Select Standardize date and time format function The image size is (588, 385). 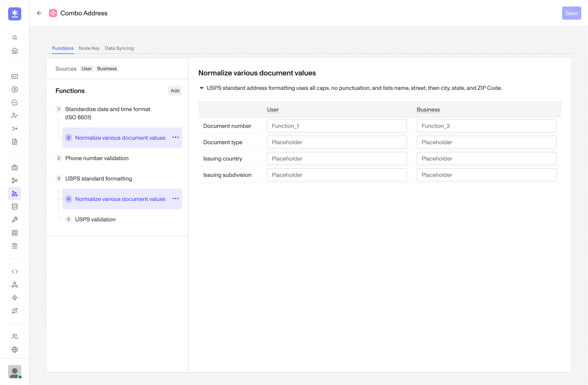[x=108, y=113]
